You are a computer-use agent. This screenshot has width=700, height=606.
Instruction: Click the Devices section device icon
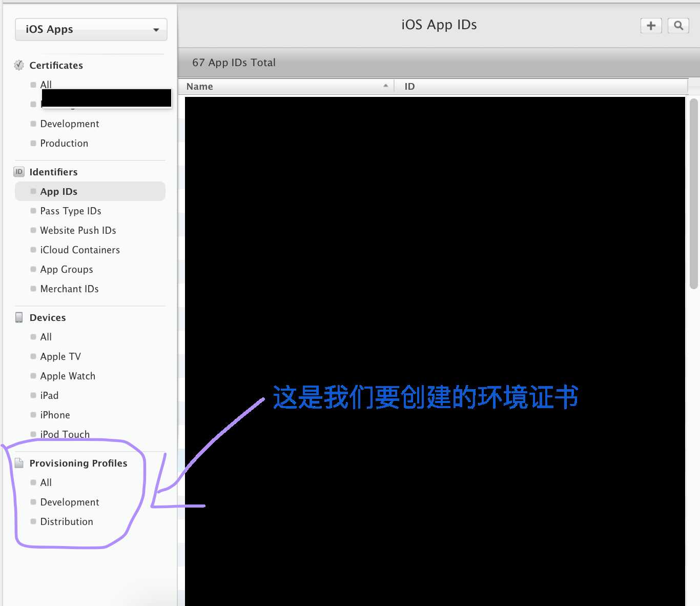19,317
